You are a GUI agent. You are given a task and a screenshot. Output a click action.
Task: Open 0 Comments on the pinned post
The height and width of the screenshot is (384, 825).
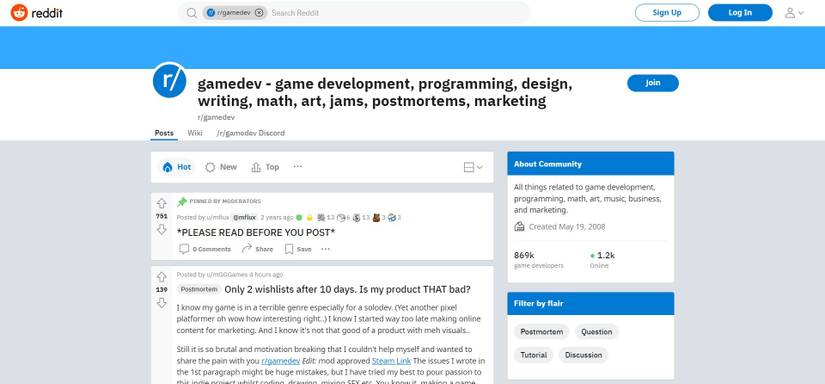tap(205, 249)
